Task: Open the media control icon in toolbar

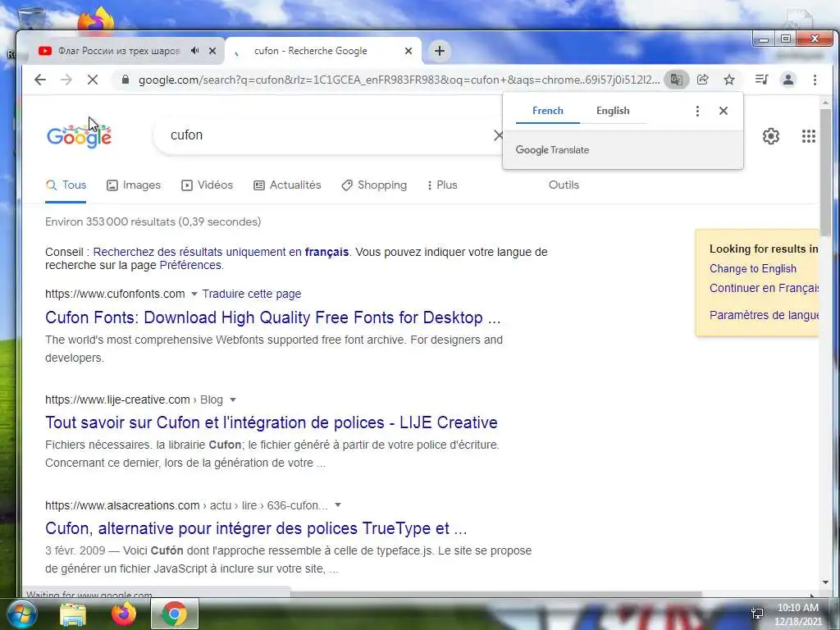Action: 761,80
